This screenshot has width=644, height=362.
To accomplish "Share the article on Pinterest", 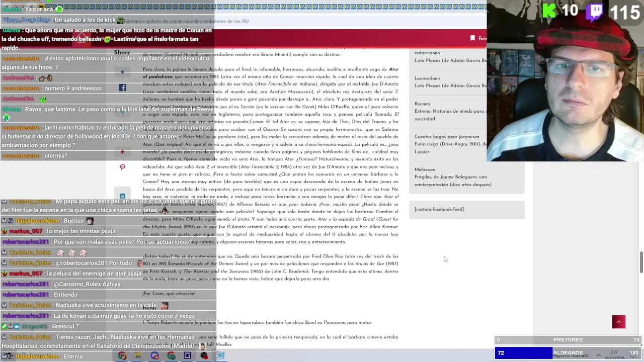I will pos(122,167).
